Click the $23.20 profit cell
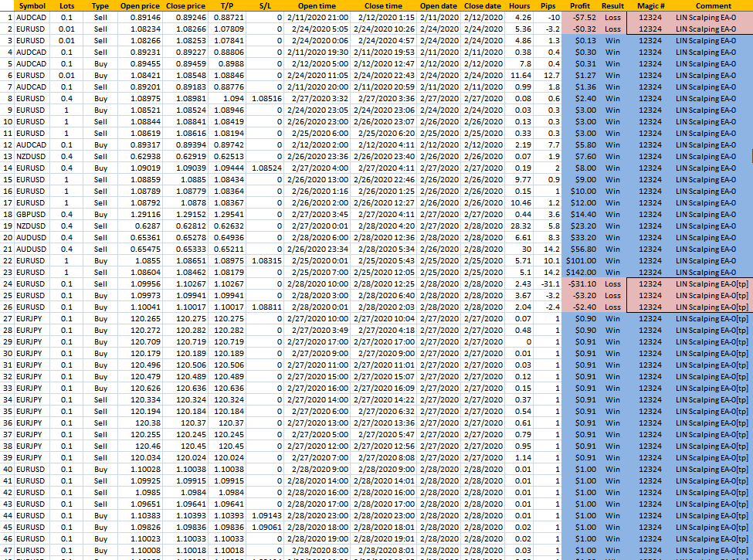The width and height of the screenshot is (753, 560). [x=580, y=226]
